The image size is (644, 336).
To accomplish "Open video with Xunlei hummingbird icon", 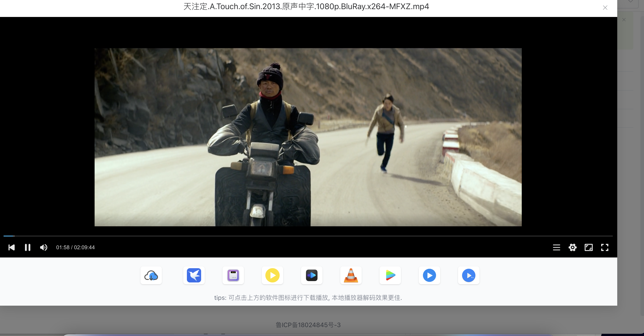I will (194, 276).
